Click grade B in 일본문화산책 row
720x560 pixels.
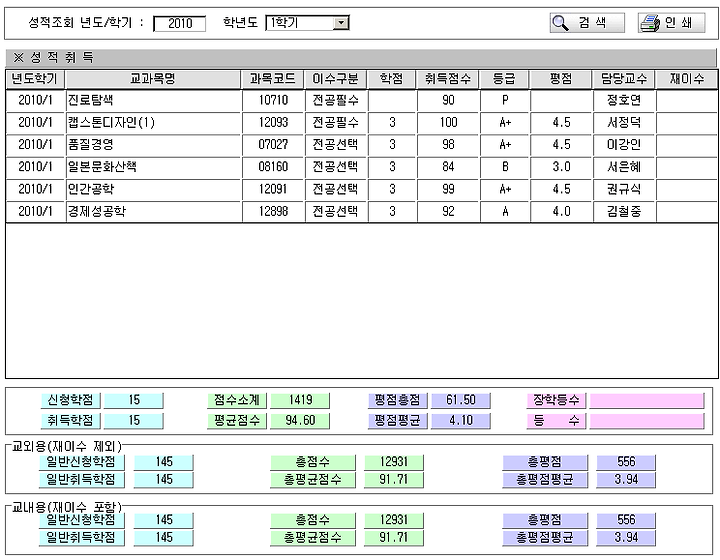pos(505,167)
